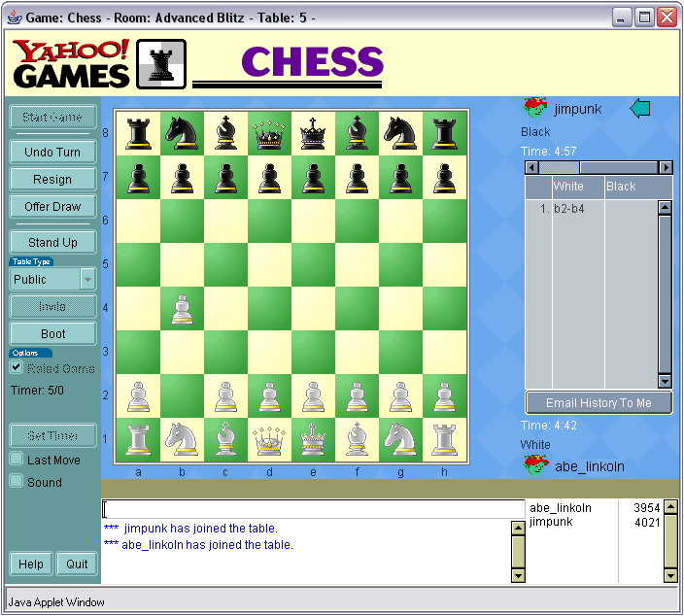
Task: Click the Undo Turn button
Action: [x=52, y=153]
